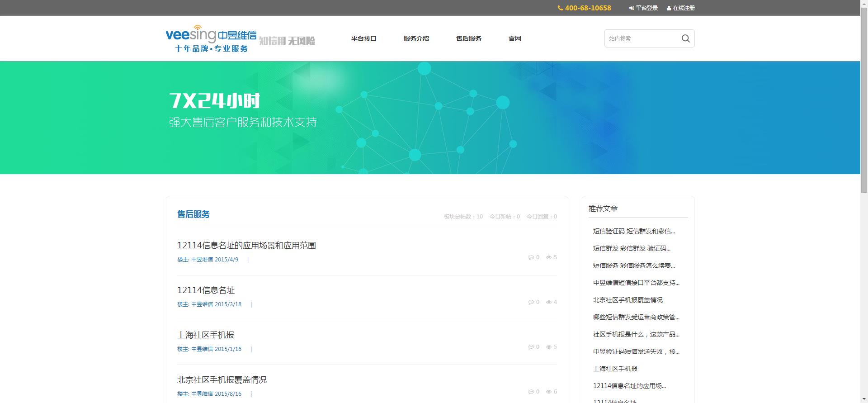
Task: Click comment icon on 北京社区手机报覆盖情况 post
Action: click(531, 392)
